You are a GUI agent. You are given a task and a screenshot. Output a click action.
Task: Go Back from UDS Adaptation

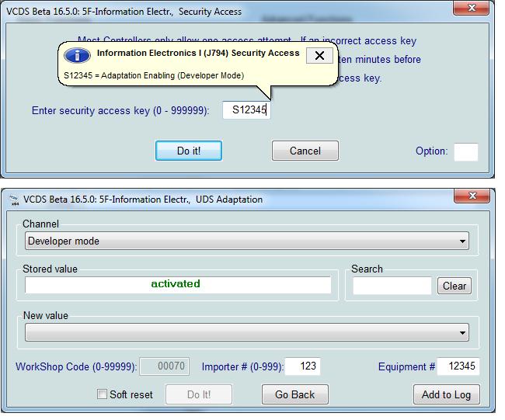294,394
